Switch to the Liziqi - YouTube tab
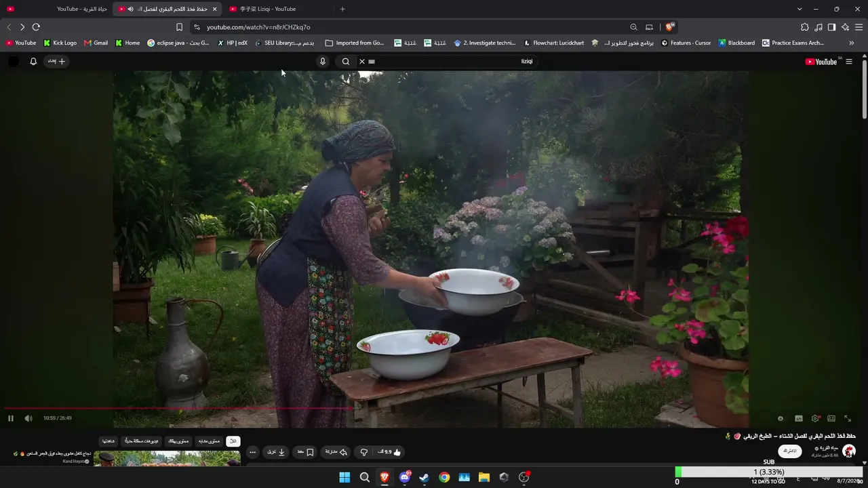 click(x=281, y=9)
